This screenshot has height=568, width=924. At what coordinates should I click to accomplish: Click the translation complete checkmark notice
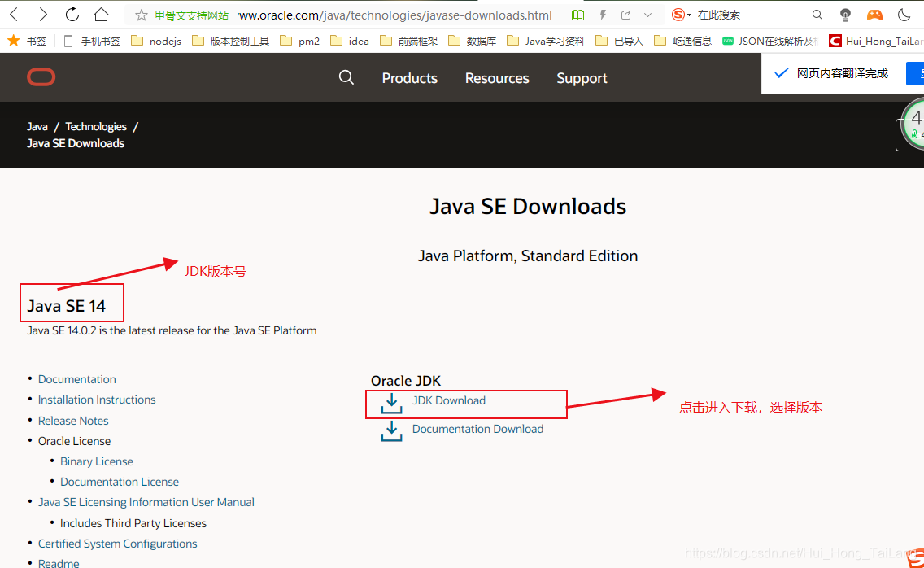coord(832,73)
